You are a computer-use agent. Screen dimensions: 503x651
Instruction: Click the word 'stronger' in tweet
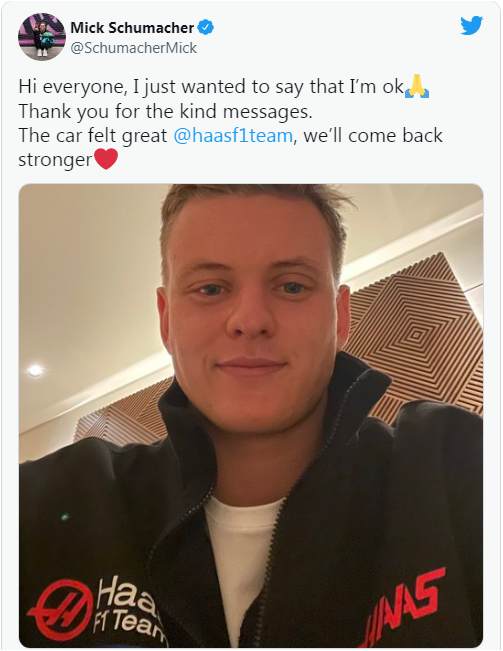tap(55, 160)
